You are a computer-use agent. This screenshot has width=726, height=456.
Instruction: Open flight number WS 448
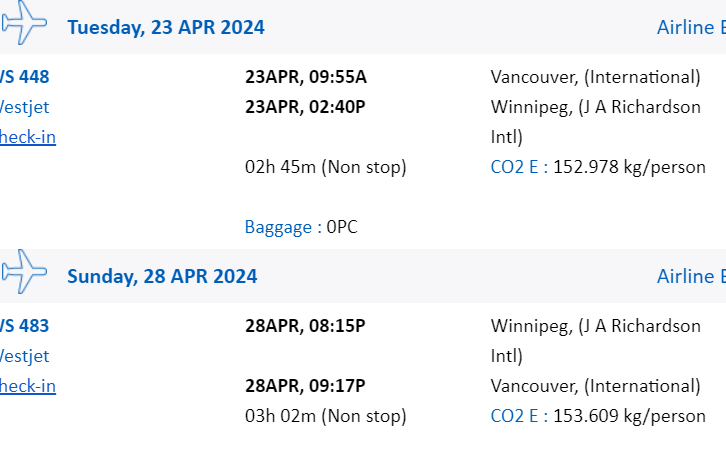(x=26, y=77)
